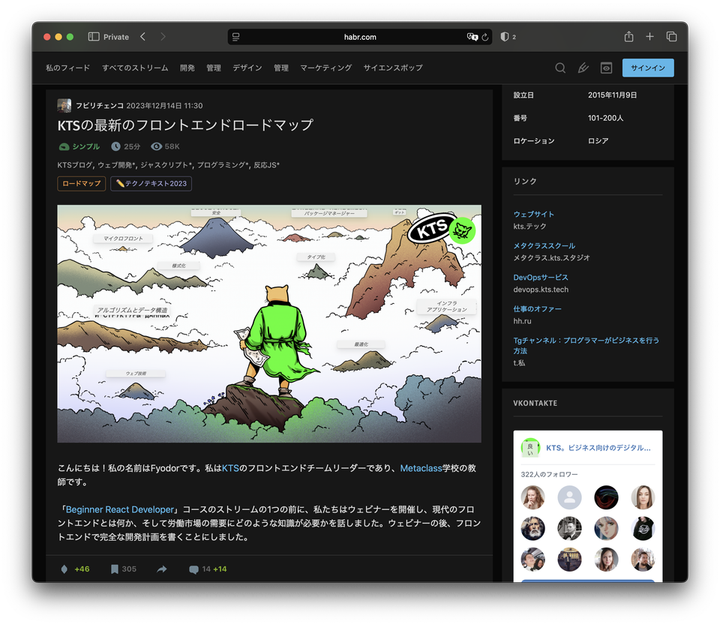Click the KTS avatar in VKontakte widget

click(530, 448)
